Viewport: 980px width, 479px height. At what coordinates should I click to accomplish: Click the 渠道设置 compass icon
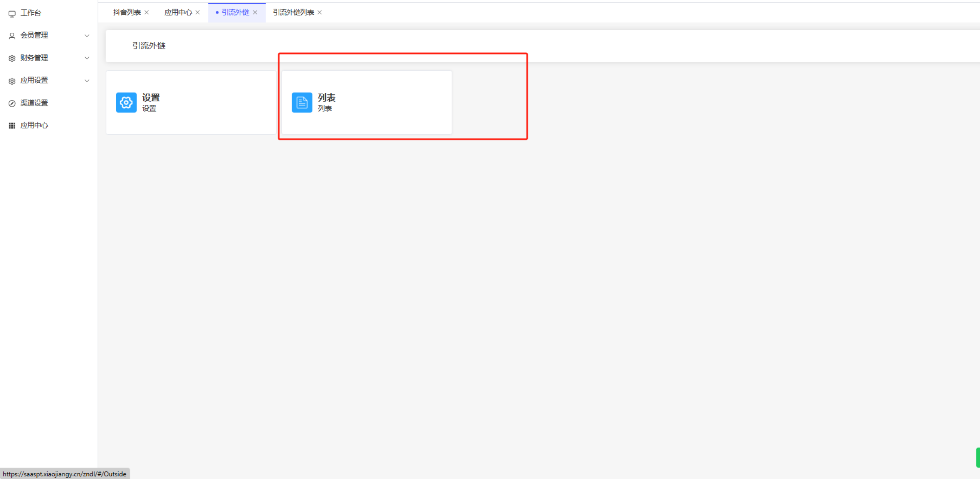tap(12, 103)
